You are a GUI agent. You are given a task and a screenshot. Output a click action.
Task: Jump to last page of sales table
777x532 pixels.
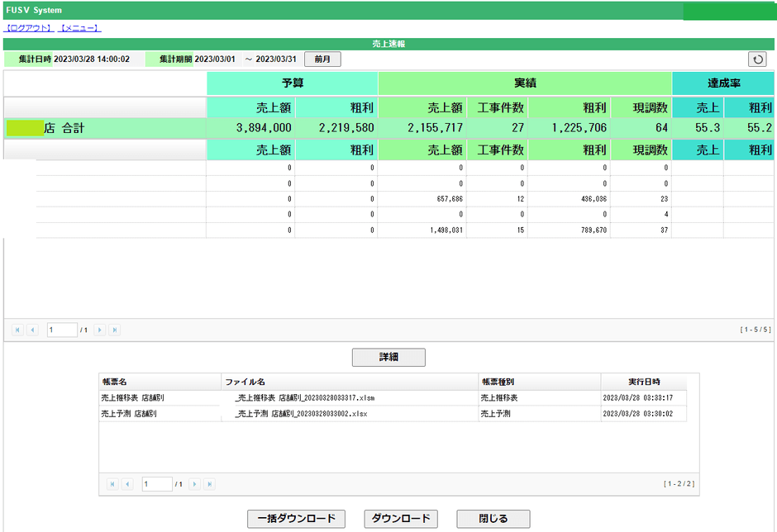114,330
